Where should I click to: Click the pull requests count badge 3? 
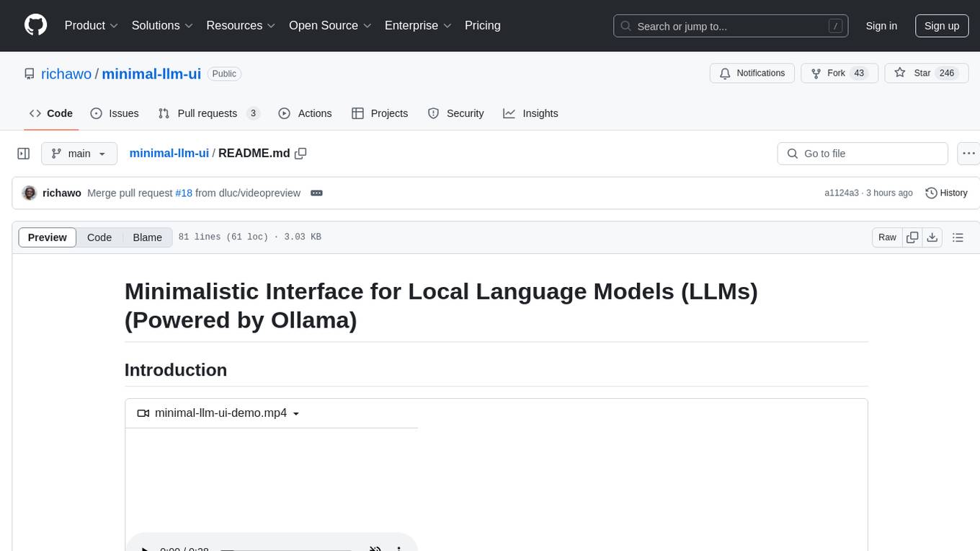253,113
